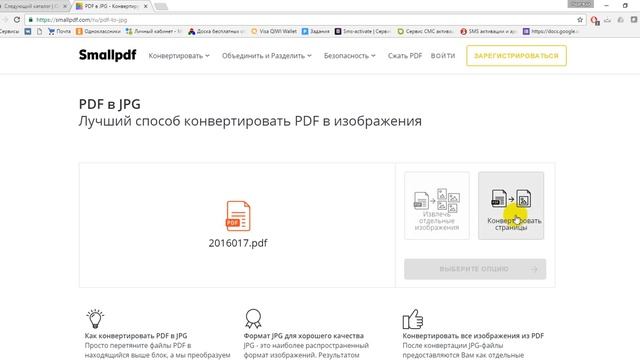Open the Задания bookmark
640x360 pixels.
point(316,31)
